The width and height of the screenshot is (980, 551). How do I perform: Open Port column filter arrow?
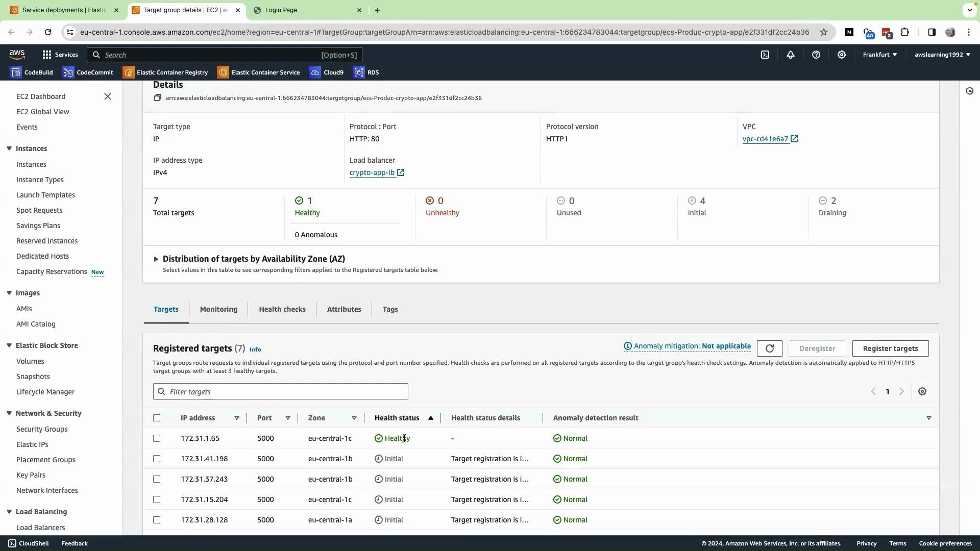point(288,418)
